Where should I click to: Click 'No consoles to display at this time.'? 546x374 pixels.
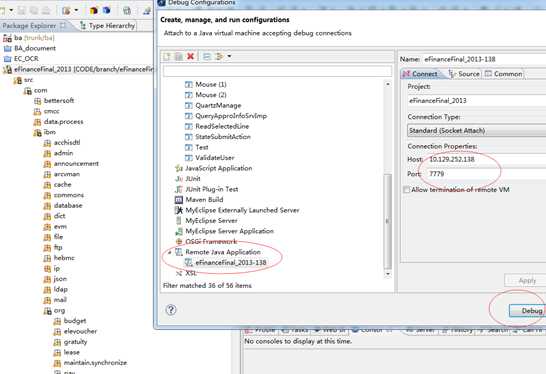[298, 341]
